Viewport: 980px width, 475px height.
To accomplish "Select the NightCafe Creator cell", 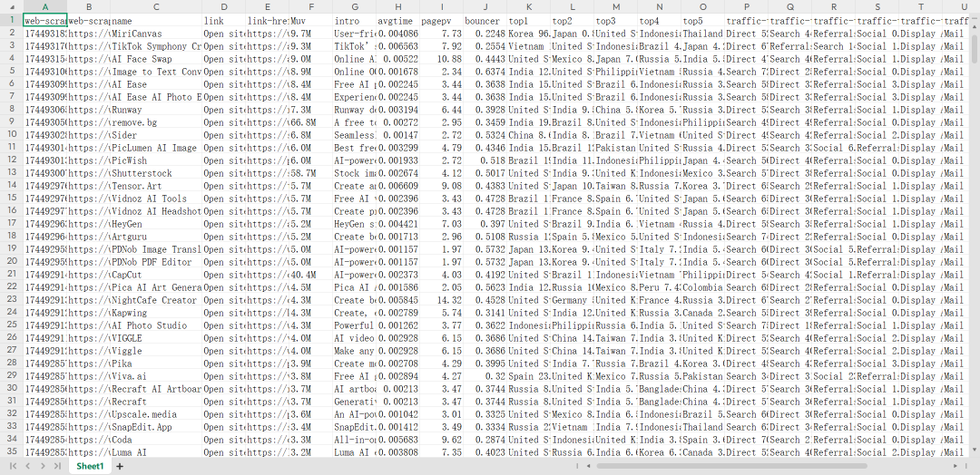I will [x=156, y=300].
